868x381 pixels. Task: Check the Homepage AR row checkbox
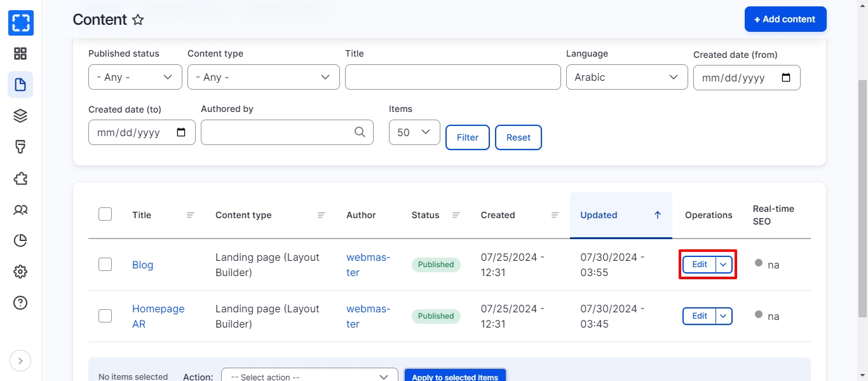click(x=105, y=316)
